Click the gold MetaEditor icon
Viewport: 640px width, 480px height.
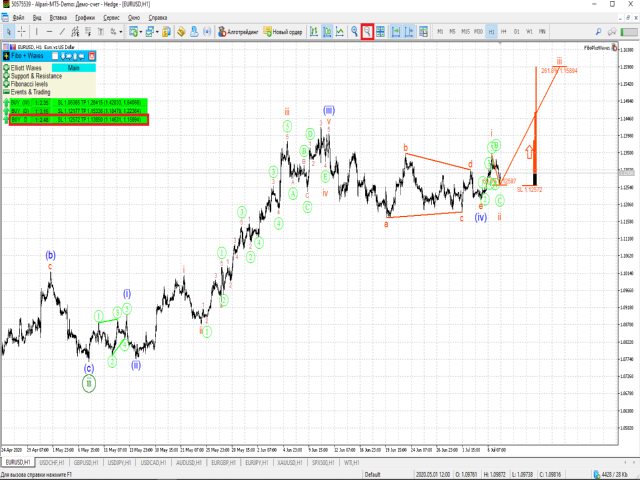click(x=181, y=31)
